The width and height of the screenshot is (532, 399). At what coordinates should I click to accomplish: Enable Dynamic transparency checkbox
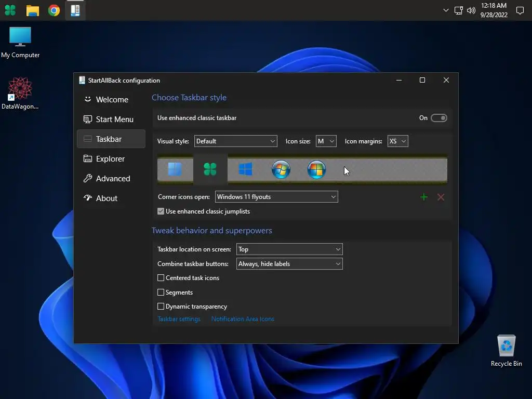click(161, 307)
